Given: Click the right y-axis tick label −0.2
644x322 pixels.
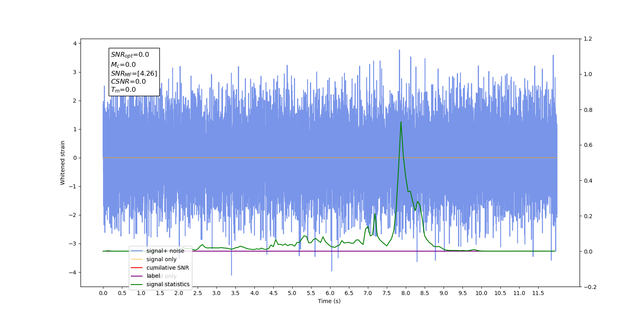Looking at the screenshot, I should [590, 287].
